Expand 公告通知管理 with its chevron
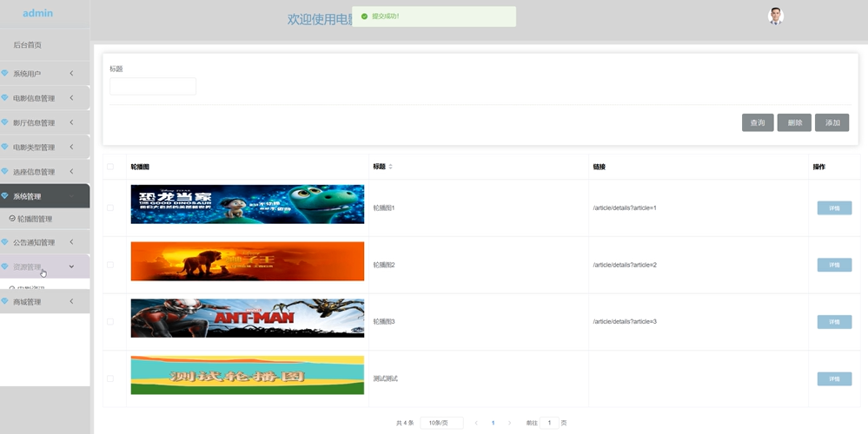The image size is (868, 434). click(x=71, y=241)
